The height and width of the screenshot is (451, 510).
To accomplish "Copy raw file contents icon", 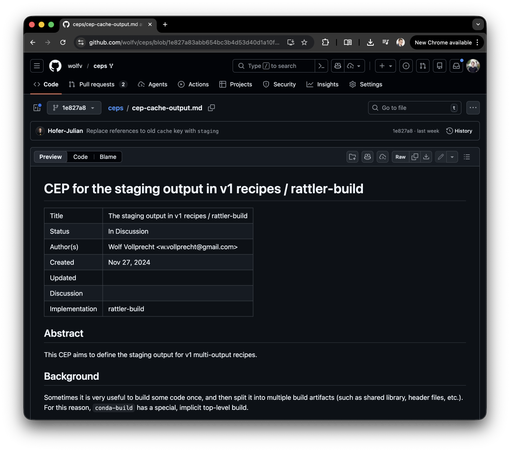I will tap(415, 157).
